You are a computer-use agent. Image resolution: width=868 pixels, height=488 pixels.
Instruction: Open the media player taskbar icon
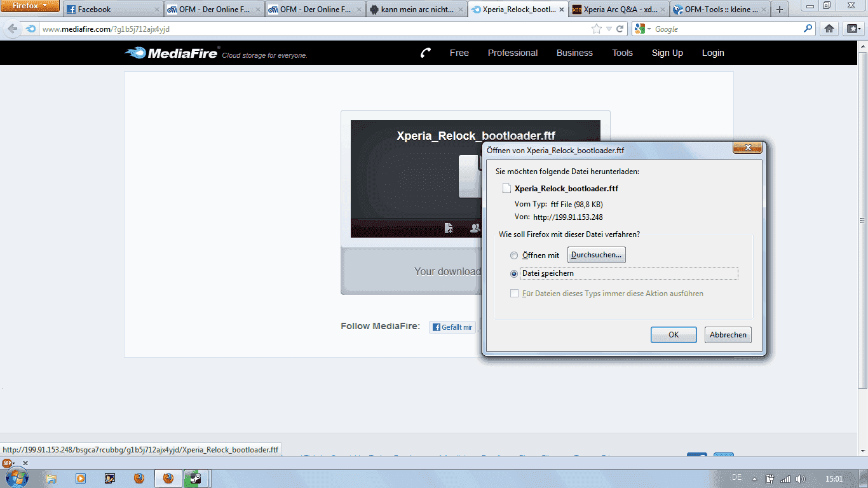(81, 478)
